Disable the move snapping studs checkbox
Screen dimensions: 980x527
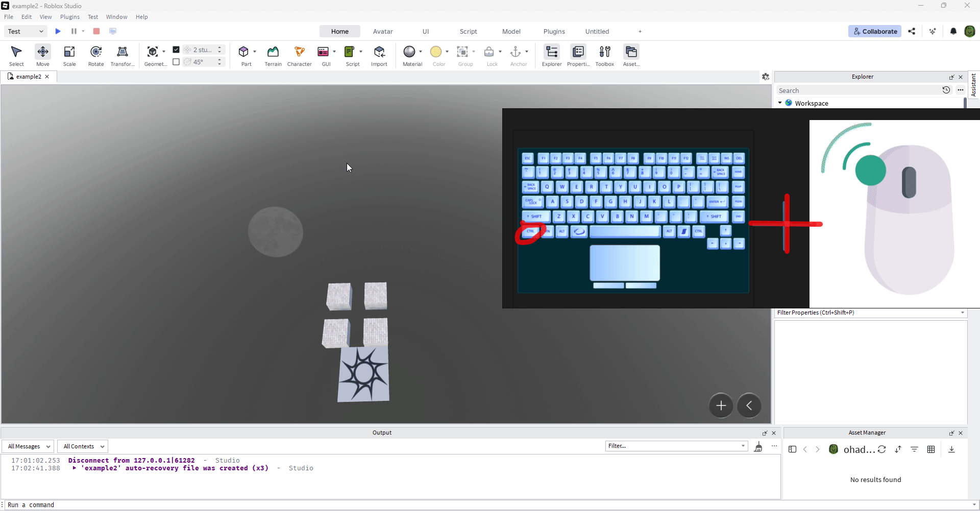[x=176, y=50]
